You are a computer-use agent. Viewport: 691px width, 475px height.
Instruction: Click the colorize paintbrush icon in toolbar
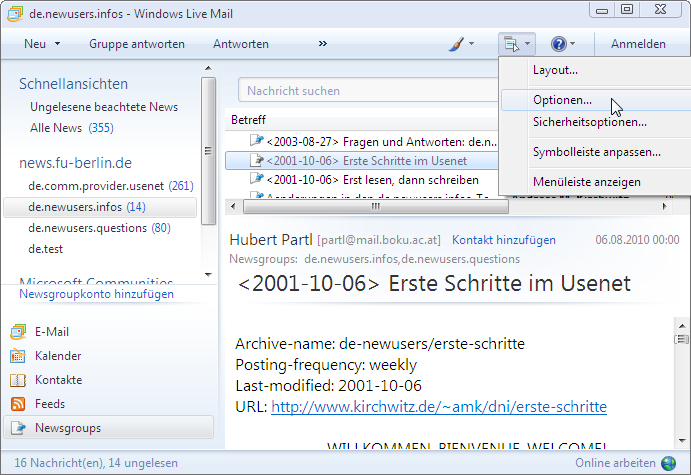pos(455,44)
